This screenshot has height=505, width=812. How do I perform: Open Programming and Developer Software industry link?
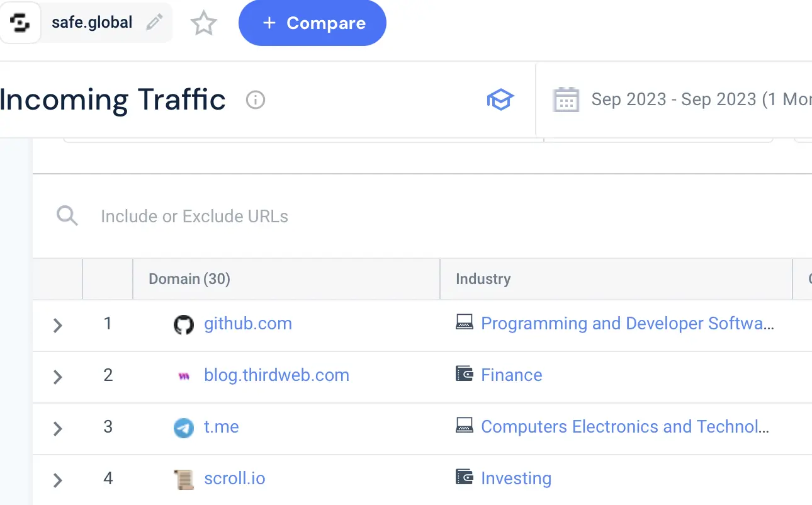click(628, 324)
